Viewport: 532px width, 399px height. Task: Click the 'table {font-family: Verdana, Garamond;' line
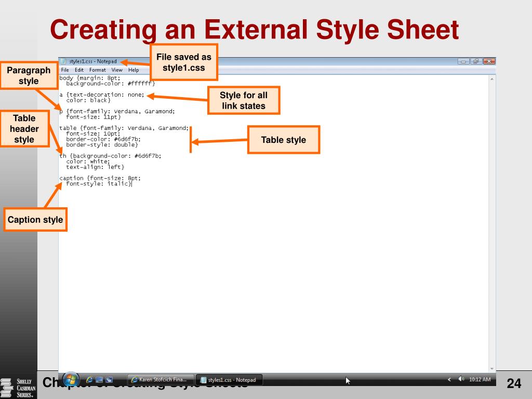click(x=124, y=128)
